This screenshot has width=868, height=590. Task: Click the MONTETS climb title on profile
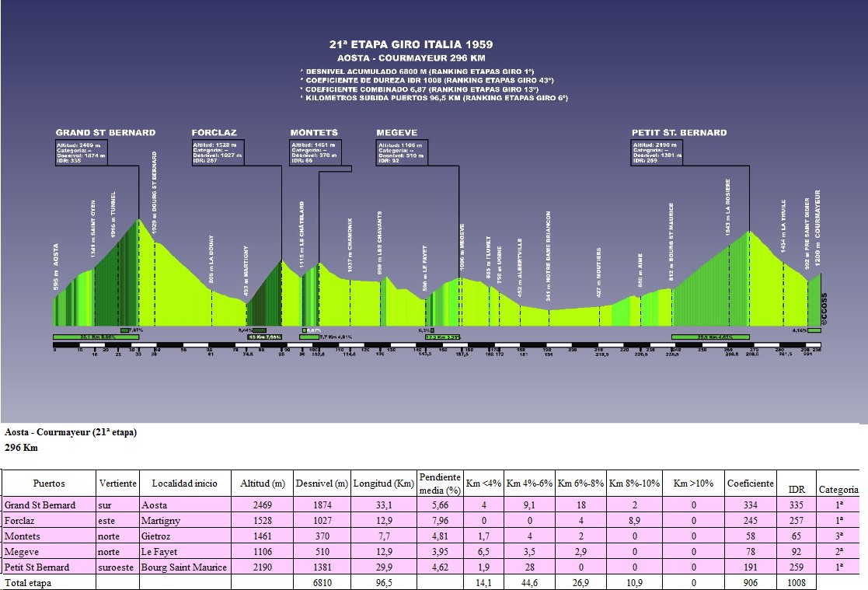(x=314, y=132)
